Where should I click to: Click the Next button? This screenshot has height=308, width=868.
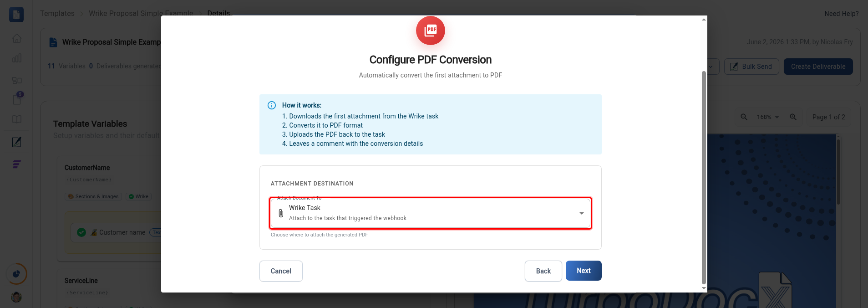tap(584, 271)
